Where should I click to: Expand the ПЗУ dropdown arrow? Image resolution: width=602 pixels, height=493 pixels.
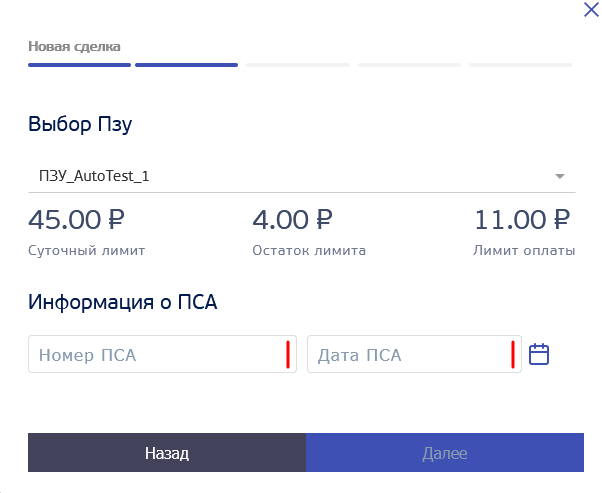pyautogui.click(x=560, y=176)
